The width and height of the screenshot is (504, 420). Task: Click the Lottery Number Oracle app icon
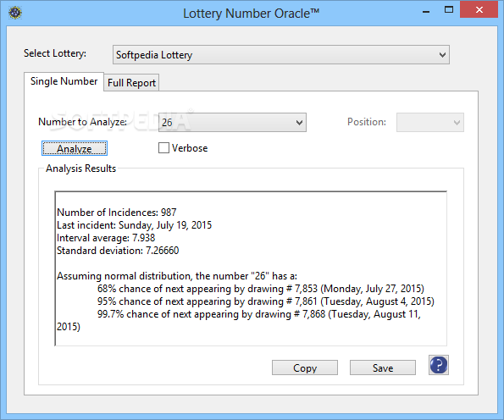point(15,13)
